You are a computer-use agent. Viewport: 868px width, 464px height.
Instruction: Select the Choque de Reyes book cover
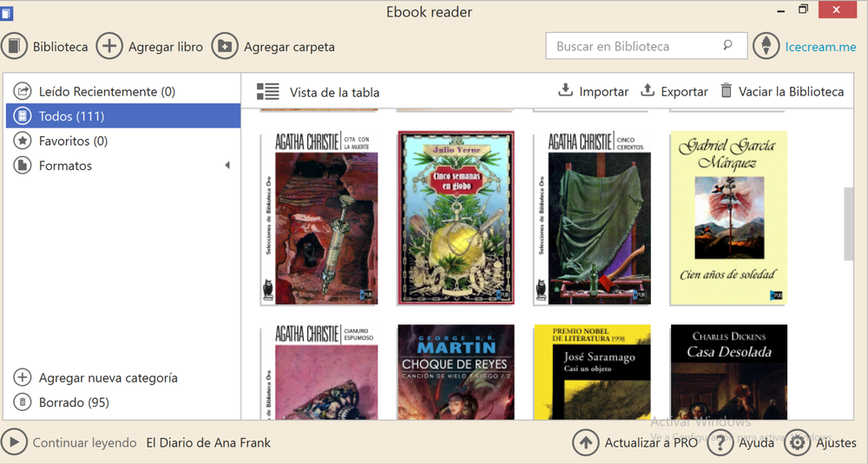tap(456, 372)
